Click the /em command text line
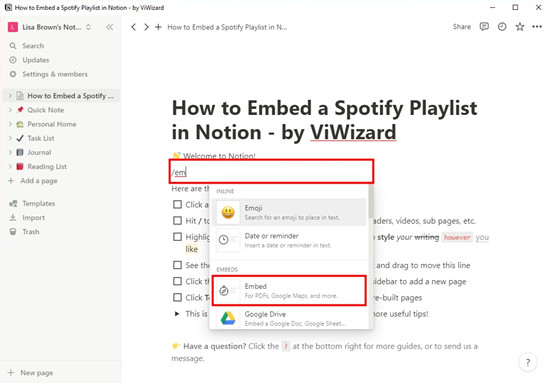Viewport: 550px width, 383px height. [271, 172]
